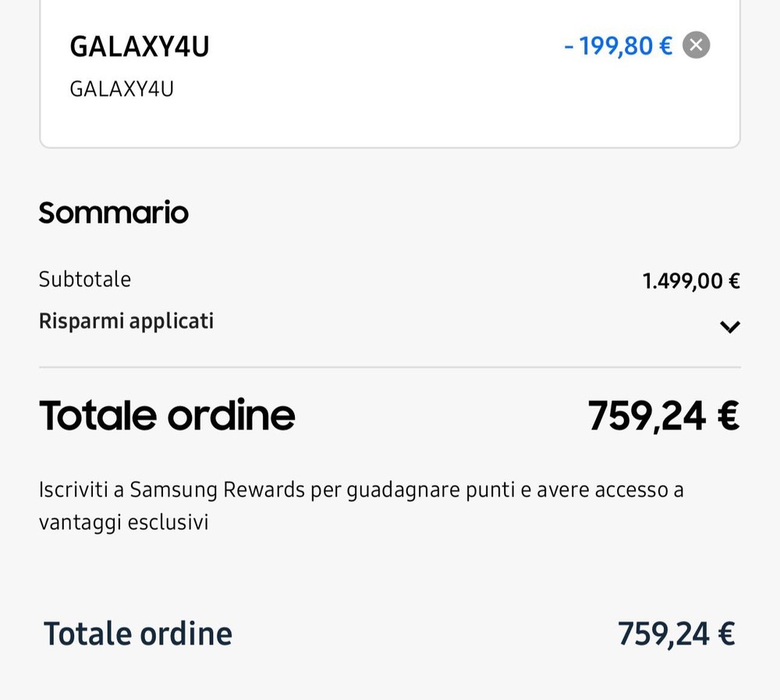Click the vantaggi esclusivi text line
This screenshot has width=780, height=700.
124,522
